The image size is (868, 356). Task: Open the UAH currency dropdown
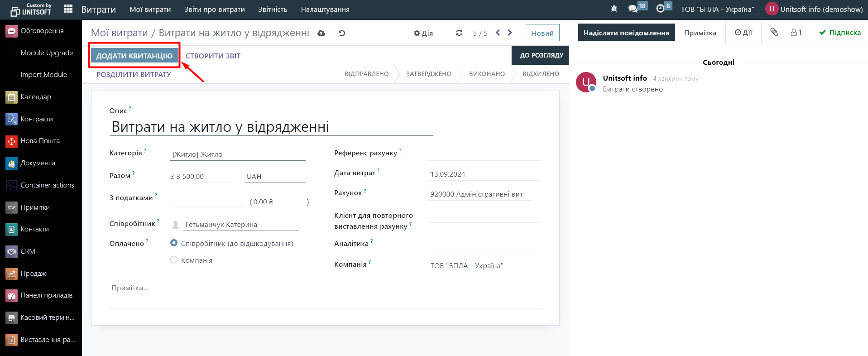click(x=274, y=177)
